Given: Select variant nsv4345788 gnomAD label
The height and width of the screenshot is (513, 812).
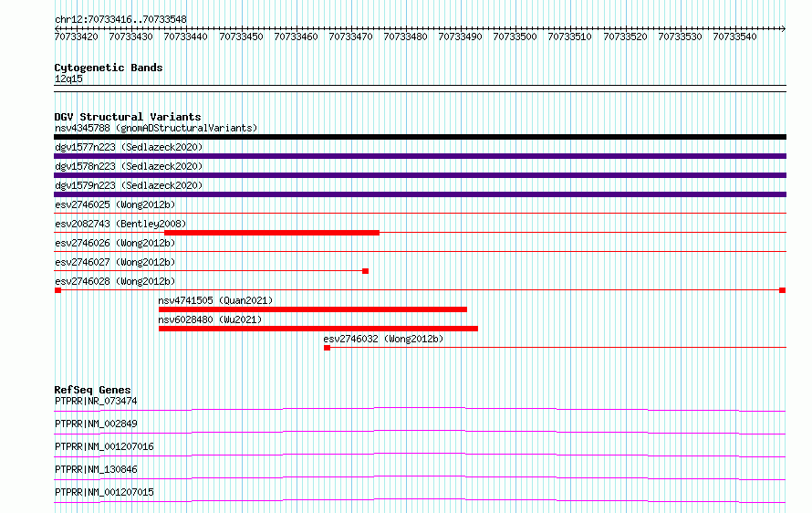Looking at the screenshot, I should (156, 128).
